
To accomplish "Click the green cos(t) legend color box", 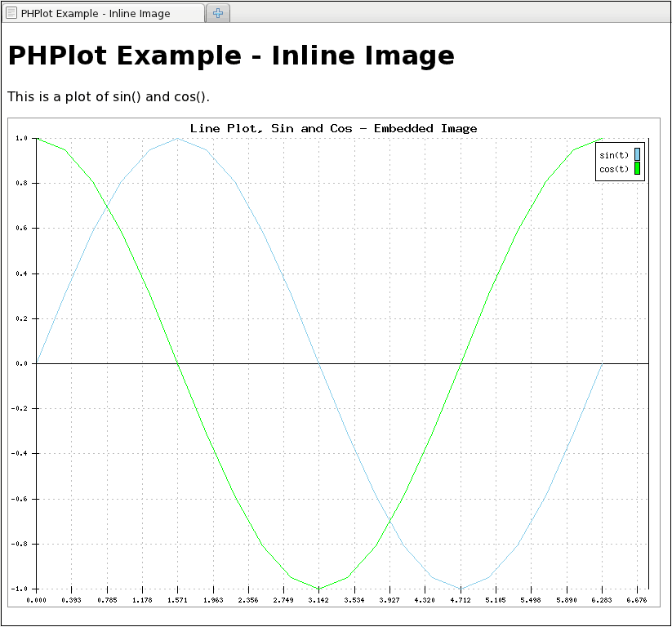I will tap(638, 169).
